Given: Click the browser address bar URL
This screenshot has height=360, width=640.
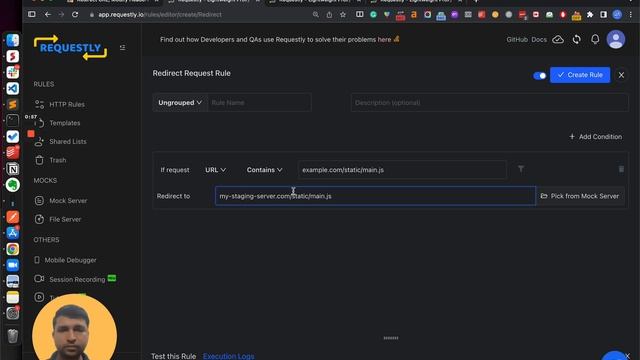Looking at the screenshot, I should click(x=160, y=14).
